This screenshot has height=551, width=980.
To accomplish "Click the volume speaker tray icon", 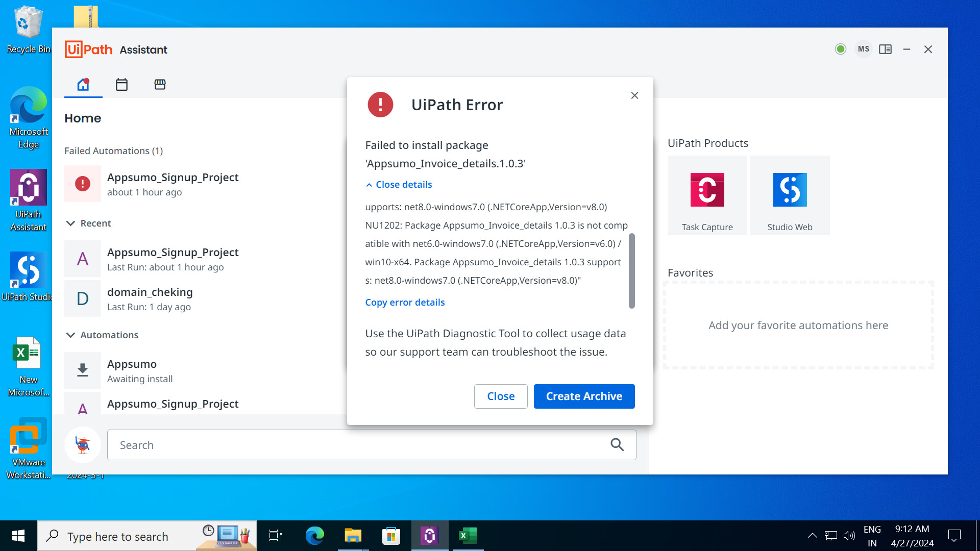I will pyautogui.click(x=849, y=536).
